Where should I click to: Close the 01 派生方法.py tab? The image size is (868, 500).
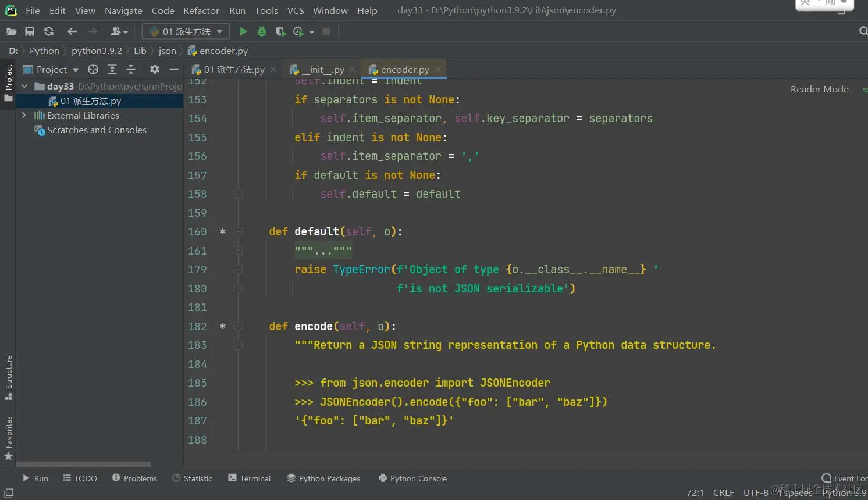pos(273,69)
